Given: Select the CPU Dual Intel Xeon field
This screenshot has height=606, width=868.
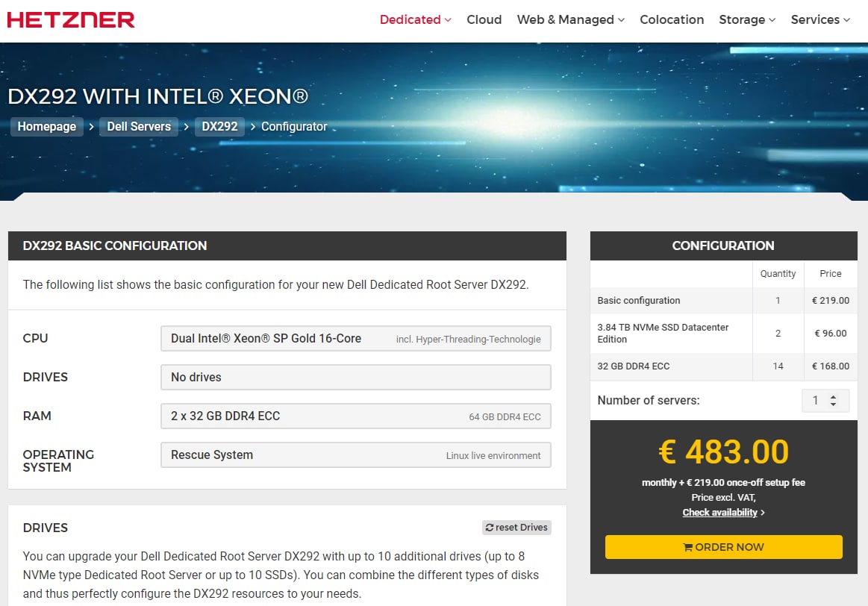Looking at the screenshot, I should point(356,339).
